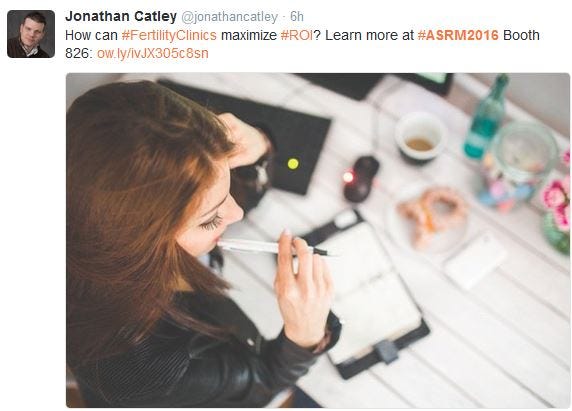The image size is (572, 411).
Task: Open the tweet via 6h timestamp
Action: [297, 17]
